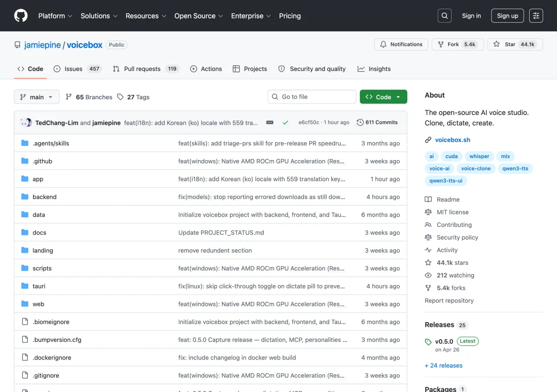Screen dimensions: 557x392
Task: Open the Security and quality tab
Action: (x=311, y=69)
